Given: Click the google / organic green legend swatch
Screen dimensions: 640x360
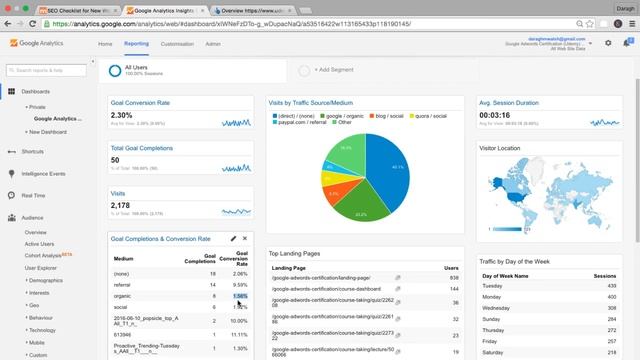Looking at the screenshot, I should click(322, 116).
